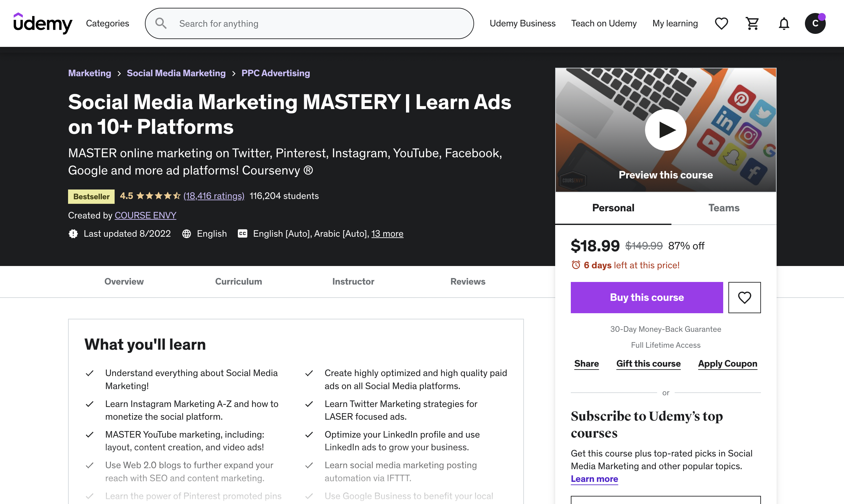Screen dimensions: 844x504
Task: Click the COURSE ENVY creator link
Action: pyautogui.click(x=145, y=215)
